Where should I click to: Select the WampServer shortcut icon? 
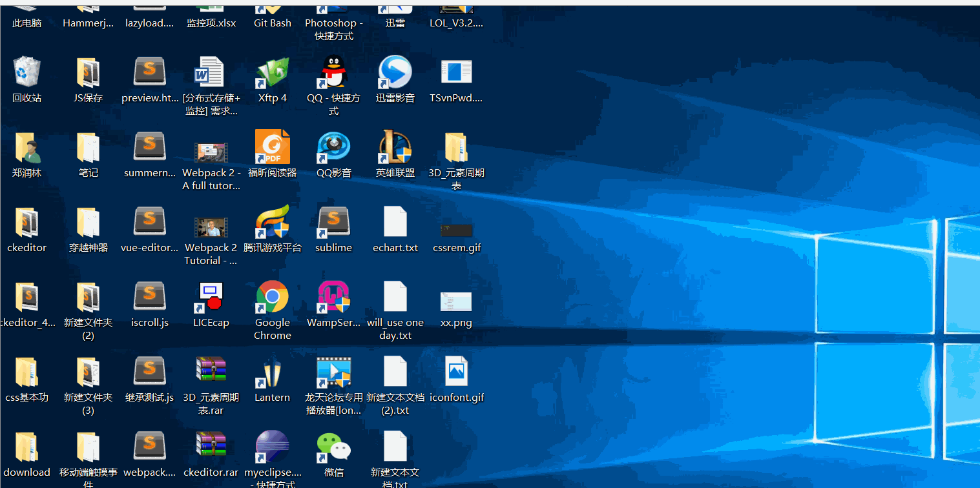coord(333,296)
